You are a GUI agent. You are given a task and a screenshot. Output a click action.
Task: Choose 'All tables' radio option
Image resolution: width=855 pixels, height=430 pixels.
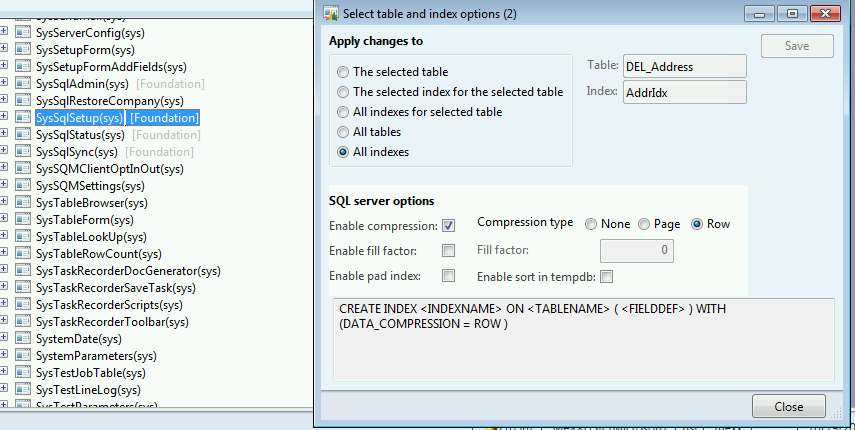(344, 132)
